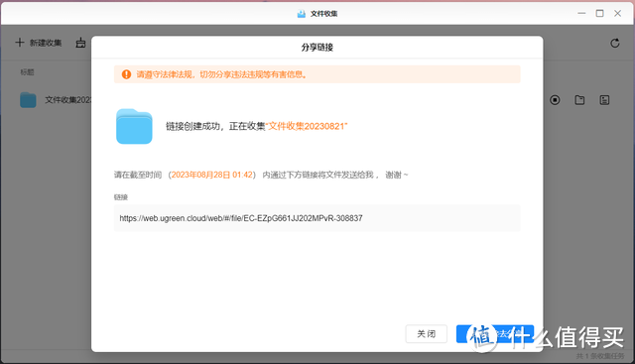635x364 pixels.
Task: Click the share link URL field
Action: [317, 218]
